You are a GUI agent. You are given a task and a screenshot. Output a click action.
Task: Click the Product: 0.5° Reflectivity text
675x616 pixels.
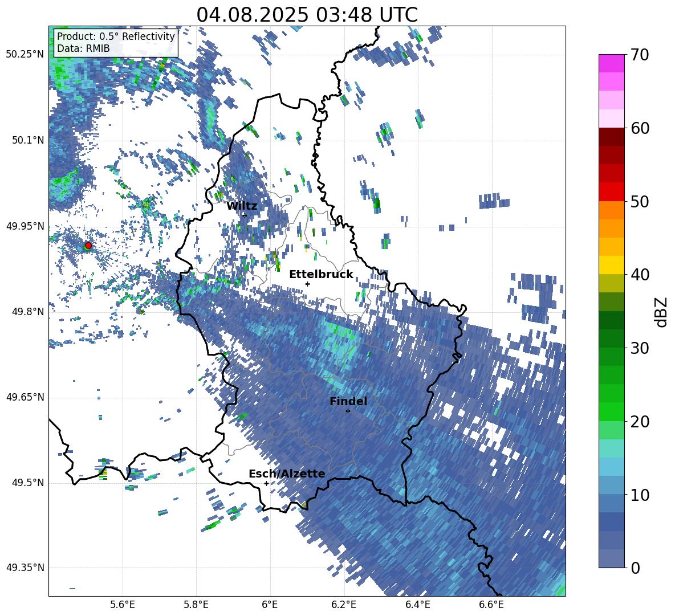pyautogui.click(x=116, y=36)
